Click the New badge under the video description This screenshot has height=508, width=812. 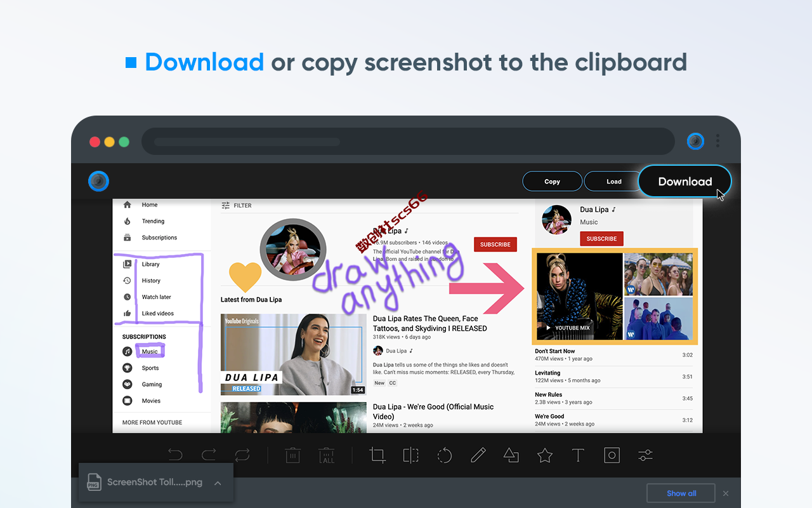click(379, 383)
